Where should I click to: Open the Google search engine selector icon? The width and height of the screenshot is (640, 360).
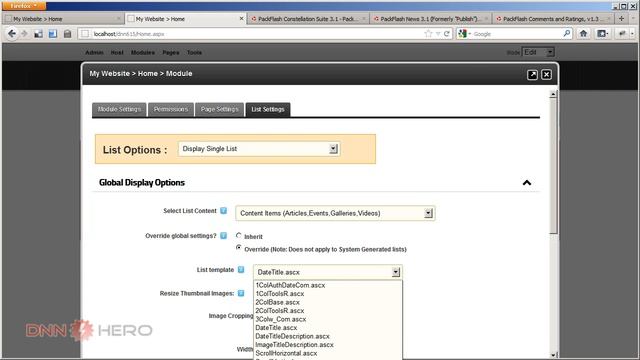coord(462,34)
